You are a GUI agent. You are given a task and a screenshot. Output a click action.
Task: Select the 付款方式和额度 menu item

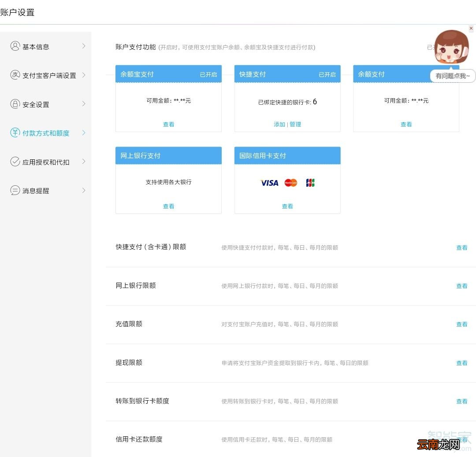tap(45, 133)
